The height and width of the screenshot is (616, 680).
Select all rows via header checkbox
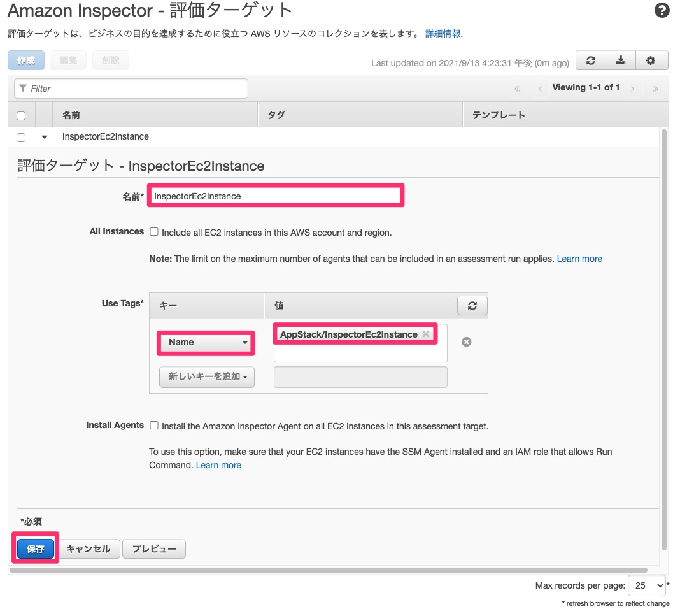[21, 115]
